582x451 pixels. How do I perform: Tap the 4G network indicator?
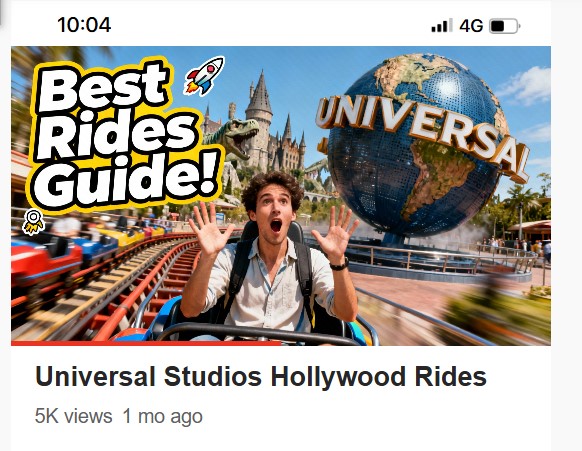pos(471,26)
